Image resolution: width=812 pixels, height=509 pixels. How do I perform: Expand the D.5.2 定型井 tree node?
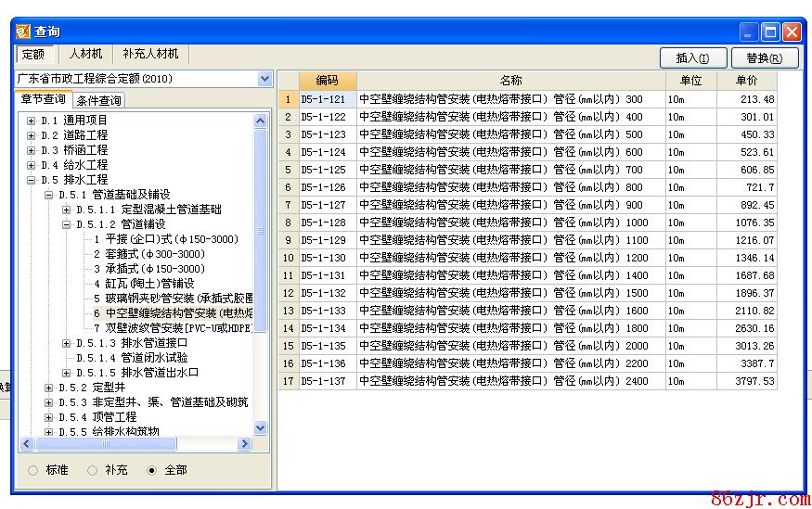tap(49, 388)
